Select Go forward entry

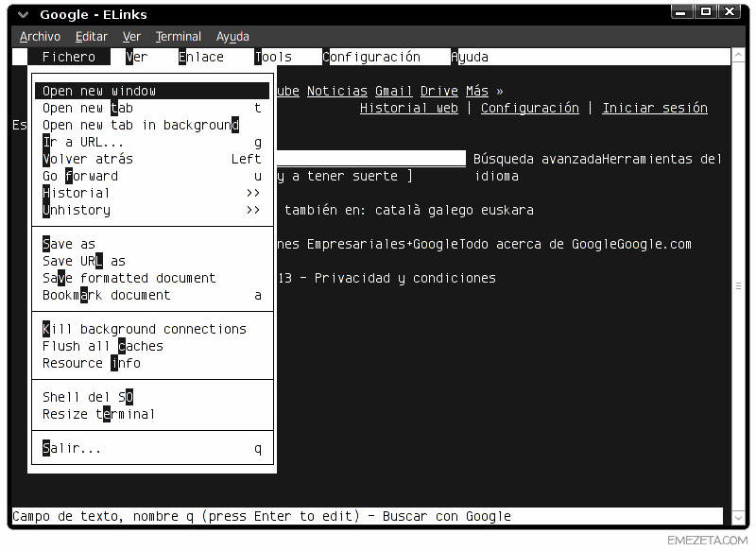click(152, 176)
